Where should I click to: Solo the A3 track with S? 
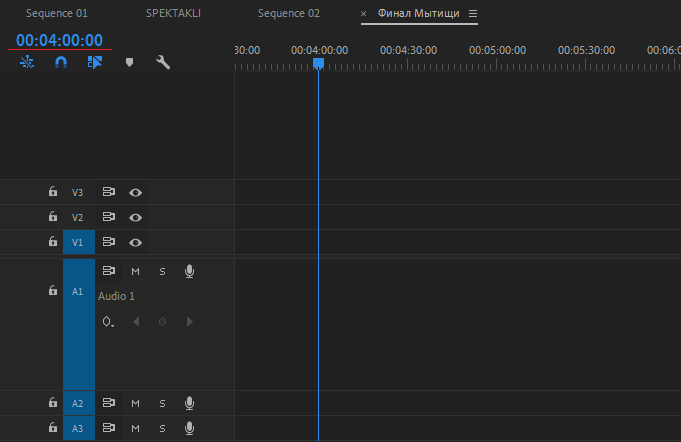click(x=162, y=428)
